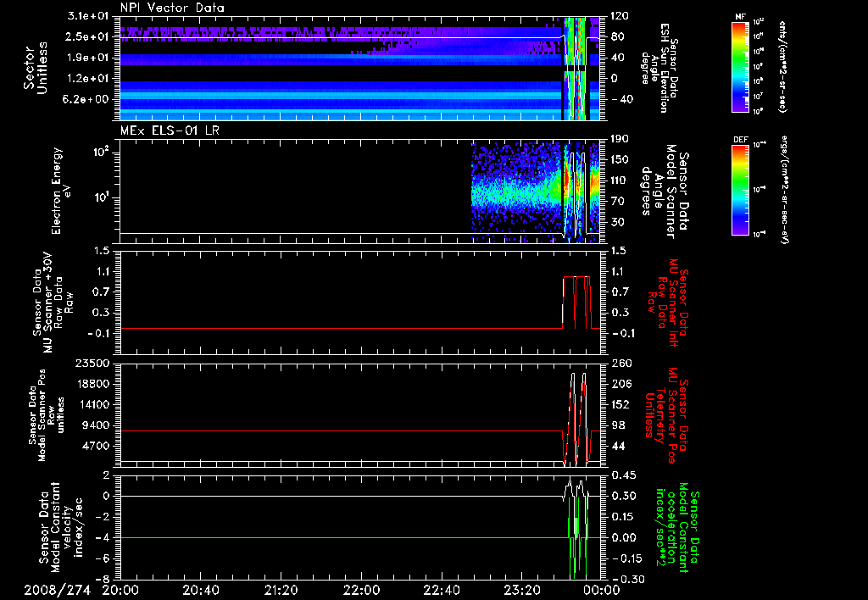Select the red 'MU Scanner Pos Telemetry' label

(x=668, y=416)
